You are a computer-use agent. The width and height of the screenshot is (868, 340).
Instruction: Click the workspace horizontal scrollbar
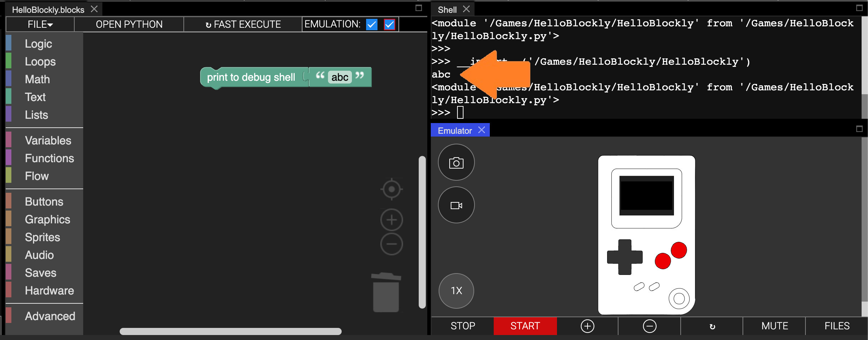tap(230, 331)
